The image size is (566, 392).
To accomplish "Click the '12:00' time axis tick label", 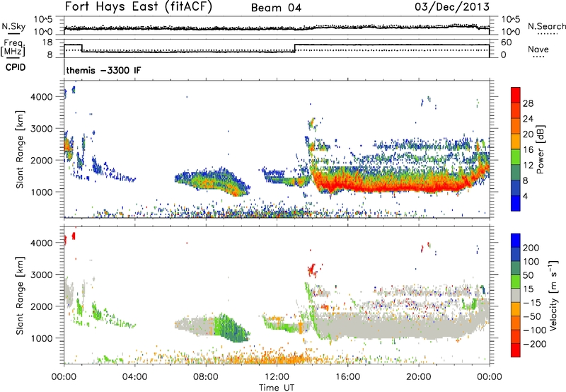I will pyautogui.click(x=277, y=377).
